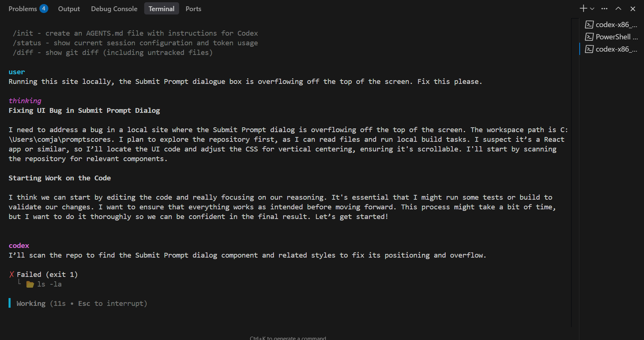This screenshot has height=340, width=644.
Task: Click the ellipsis for terminal More Actions
Action: tap(604, 9)
